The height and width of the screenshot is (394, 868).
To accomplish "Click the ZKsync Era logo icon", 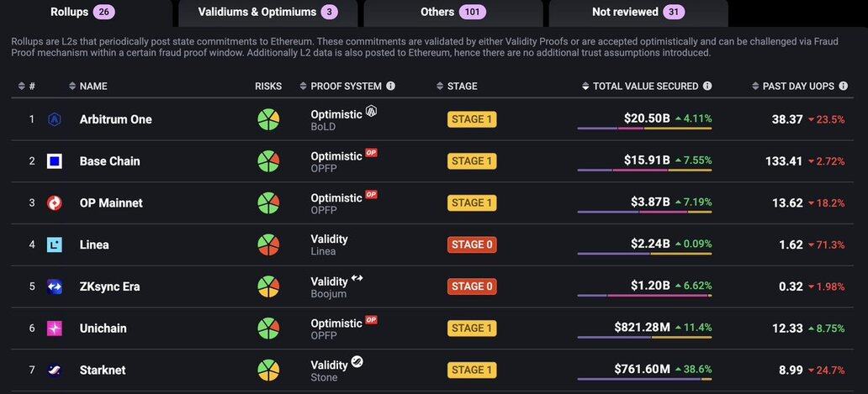I will [55, 286].
